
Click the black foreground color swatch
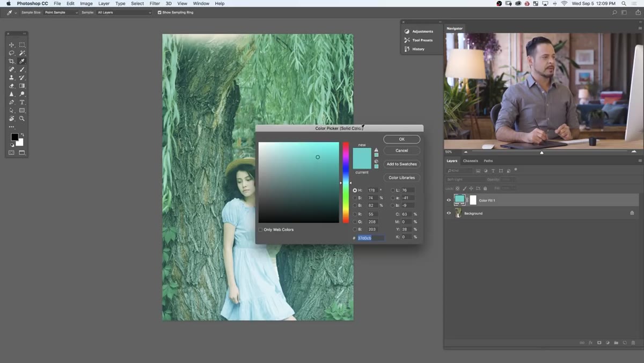14,137
